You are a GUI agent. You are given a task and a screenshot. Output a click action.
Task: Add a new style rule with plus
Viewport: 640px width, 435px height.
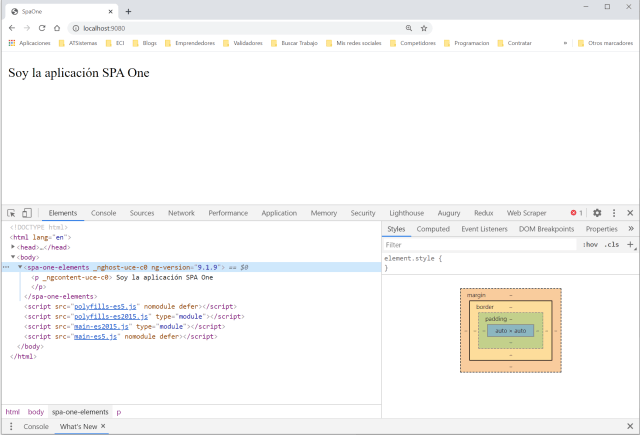(x=630, y=244)
